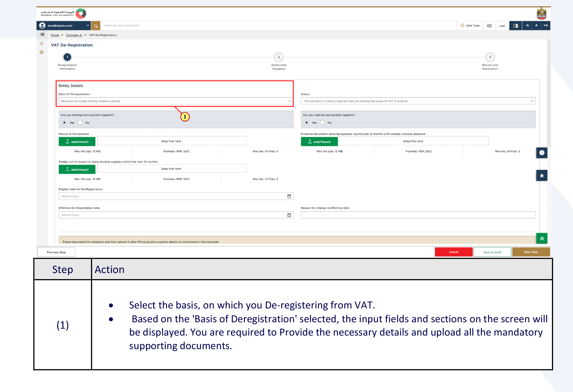
Task: Click the red Cancel button
Action: click(454, 252)
